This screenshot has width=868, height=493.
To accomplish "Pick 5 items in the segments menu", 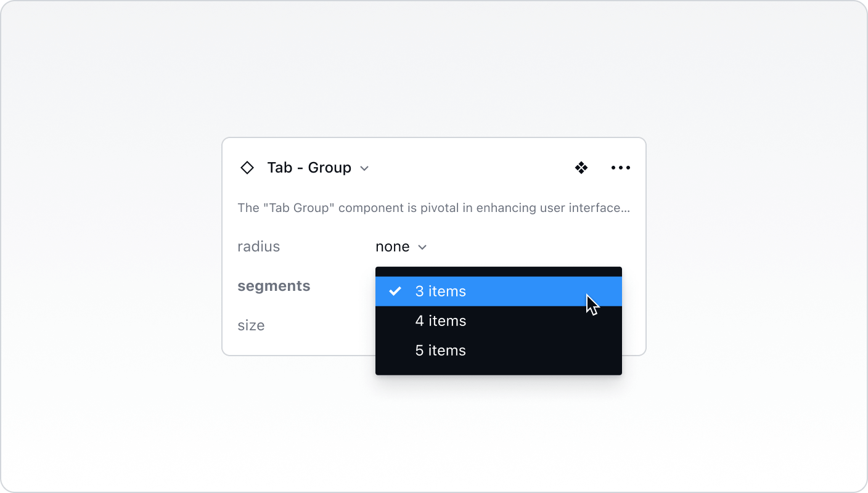I will tap(440, 350).
